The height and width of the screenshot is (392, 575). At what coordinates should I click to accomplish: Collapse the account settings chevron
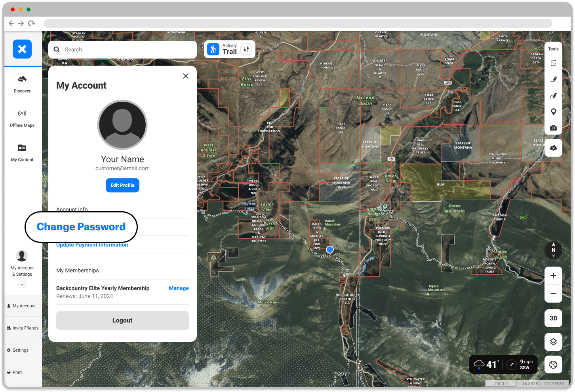tap(22, 284)
